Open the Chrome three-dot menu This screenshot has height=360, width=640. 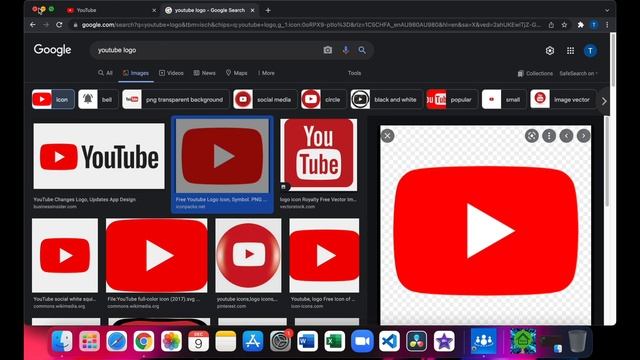[607, 25]
